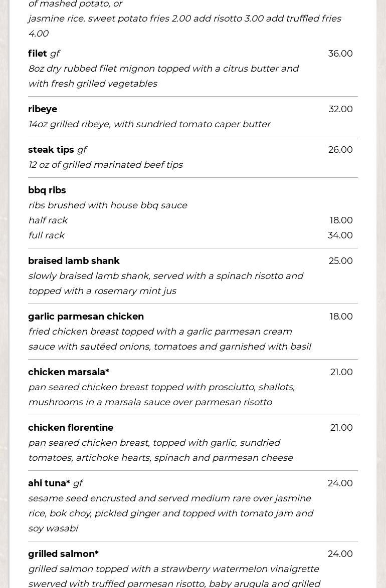Viewport: 386px width, 588px height.
Task: Click the 36.00 price for filet
Action: [340, 54]
